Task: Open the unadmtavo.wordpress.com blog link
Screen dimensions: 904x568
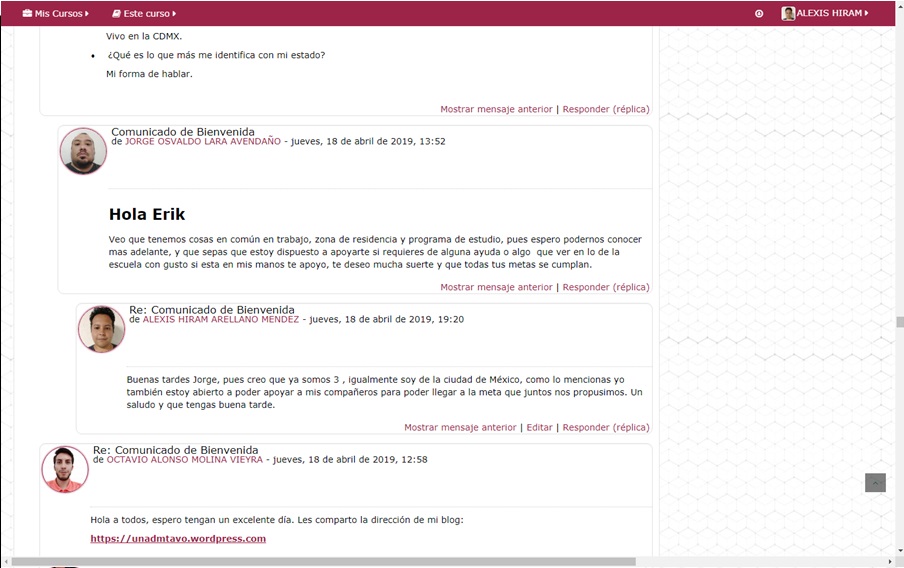Action: (x=178, y=539)
